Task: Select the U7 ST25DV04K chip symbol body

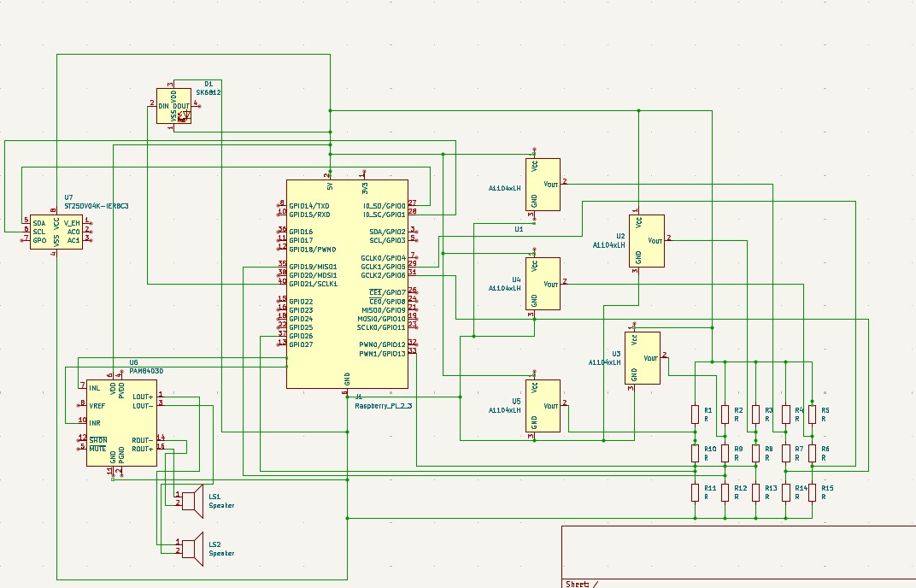Action: point(56,232)
